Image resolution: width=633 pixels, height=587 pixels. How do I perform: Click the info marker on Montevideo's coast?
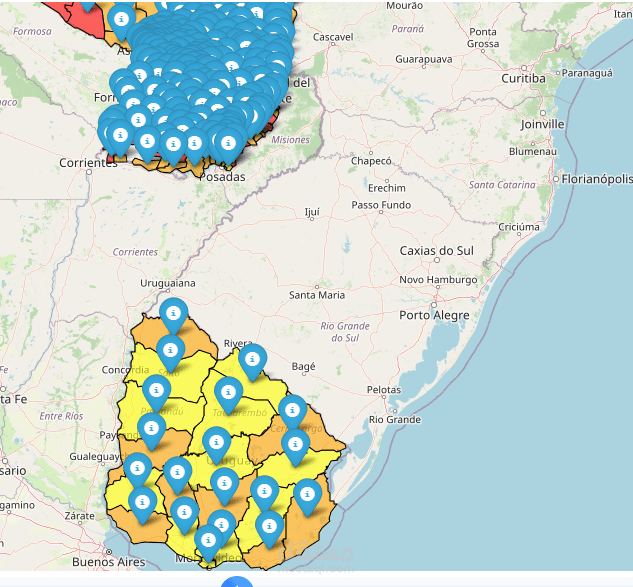pos(208,541)
